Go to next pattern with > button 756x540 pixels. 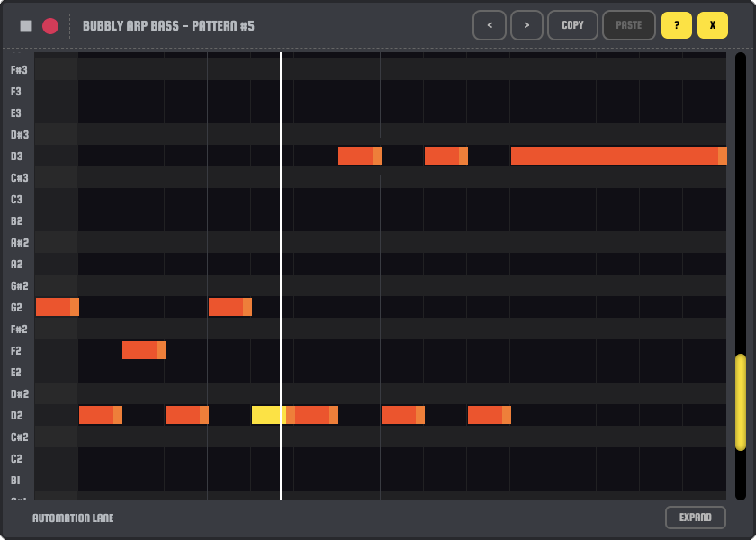coord(526,25)
